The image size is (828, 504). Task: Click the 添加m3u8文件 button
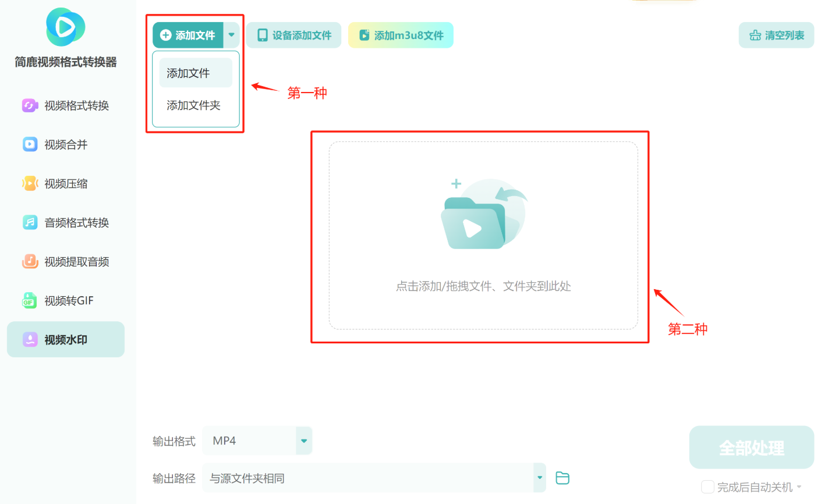coord(401,35)
